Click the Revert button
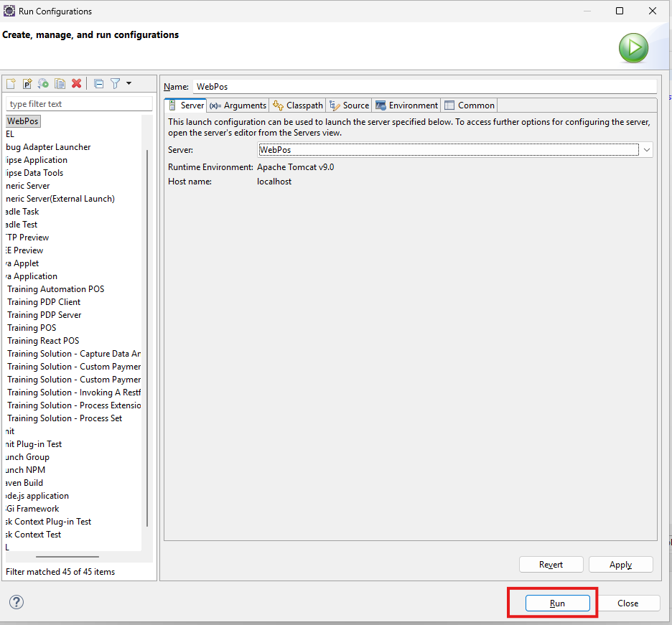672x625 pixels. pos(551,565)
